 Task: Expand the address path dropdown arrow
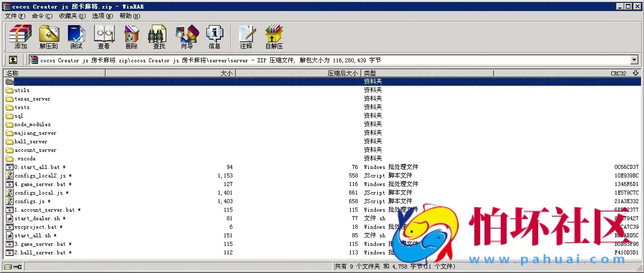point(634,60)
